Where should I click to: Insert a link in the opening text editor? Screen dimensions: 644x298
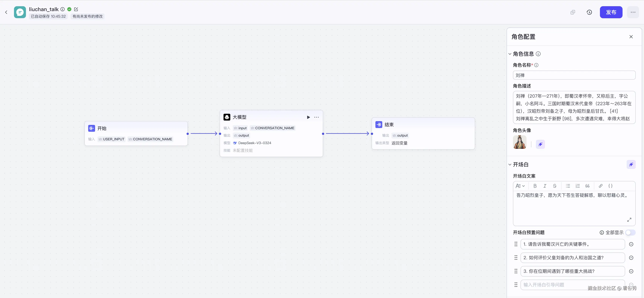pos(601,186)
